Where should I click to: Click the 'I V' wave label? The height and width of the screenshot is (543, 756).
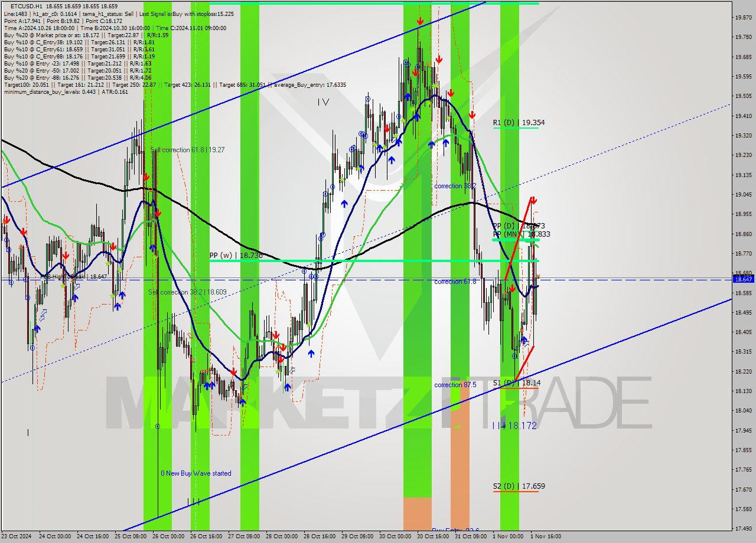[x=323, y=102]
